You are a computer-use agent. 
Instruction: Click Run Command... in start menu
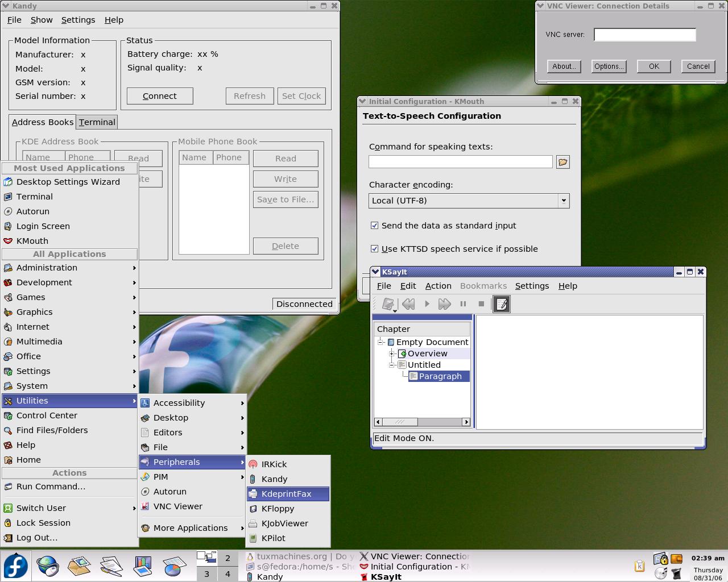[70, 487]
